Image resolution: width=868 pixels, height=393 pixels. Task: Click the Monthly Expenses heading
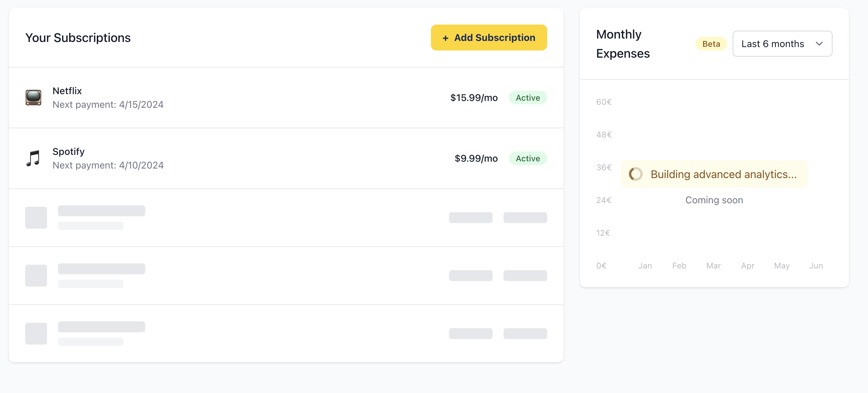623,44
